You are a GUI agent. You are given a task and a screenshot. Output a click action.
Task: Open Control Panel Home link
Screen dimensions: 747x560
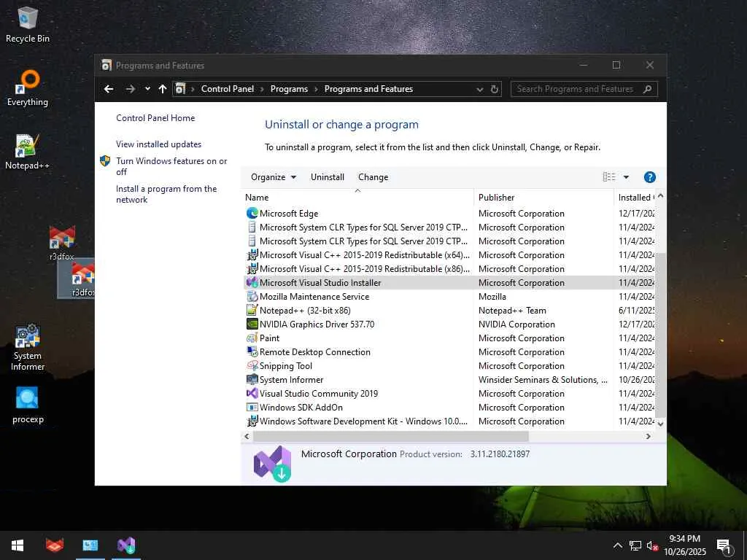click(x=155, y=118)
